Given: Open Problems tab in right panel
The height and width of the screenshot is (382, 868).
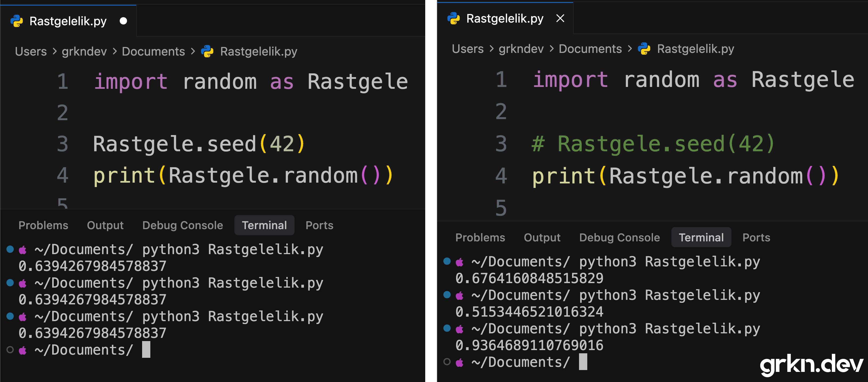Looking at the screenshot, I should pyautogui.click(x=480, y=237).
